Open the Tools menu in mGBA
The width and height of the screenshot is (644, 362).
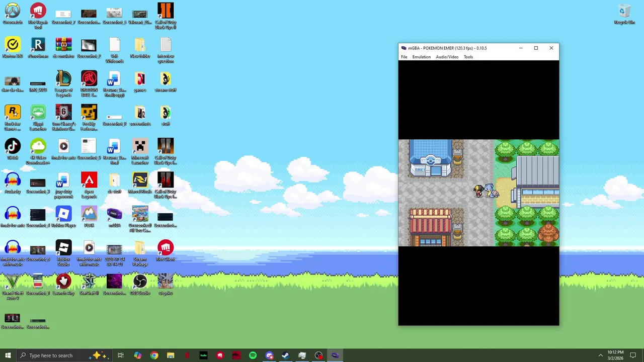468,57
